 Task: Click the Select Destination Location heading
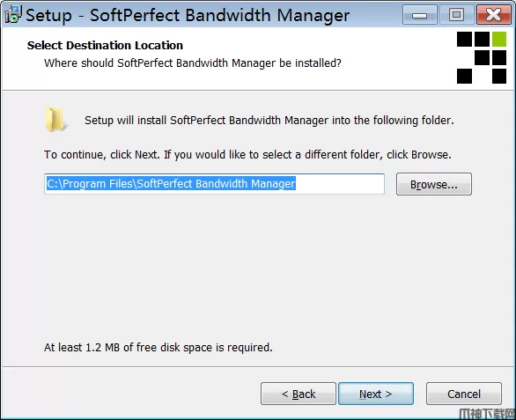click(105, 46)
